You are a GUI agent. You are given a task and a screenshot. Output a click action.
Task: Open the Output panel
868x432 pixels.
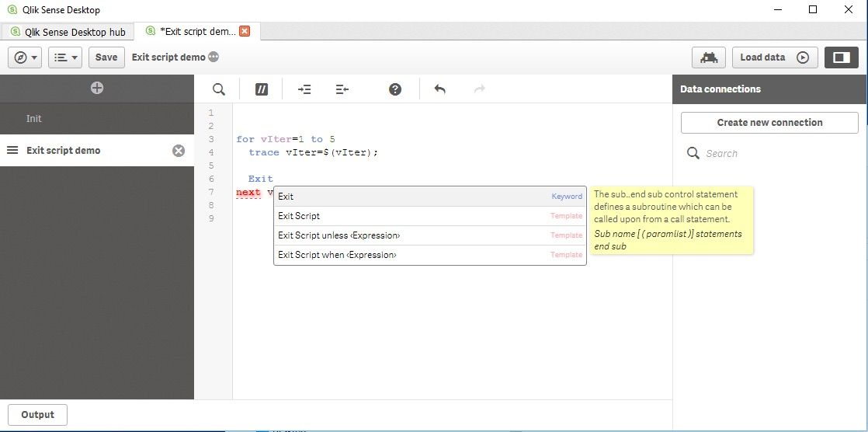(x=37, y=415)
